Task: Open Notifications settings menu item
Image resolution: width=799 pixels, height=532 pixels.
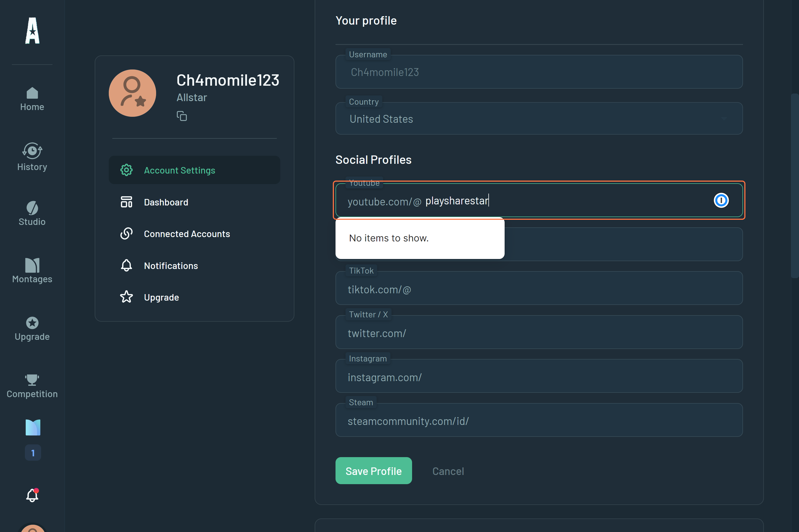Action: [x=171, y=266]
